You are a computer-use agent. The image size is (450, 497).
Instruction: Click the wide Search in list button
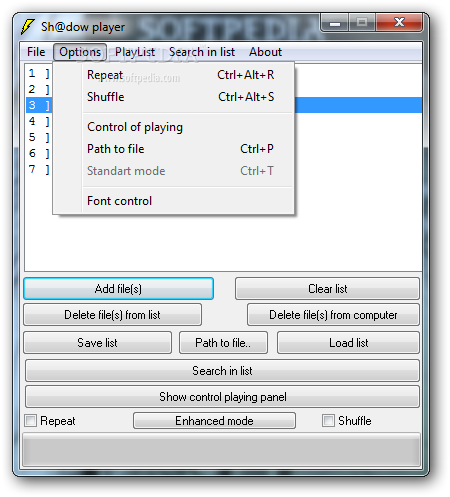pyautogui.click(x=222, y=371)
